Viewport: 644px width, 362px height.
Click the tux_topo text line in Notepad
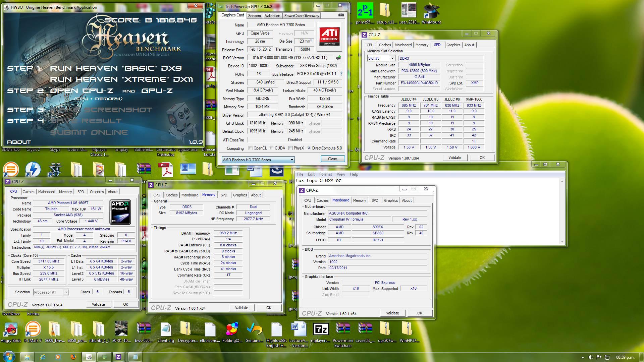click(318, 181)
